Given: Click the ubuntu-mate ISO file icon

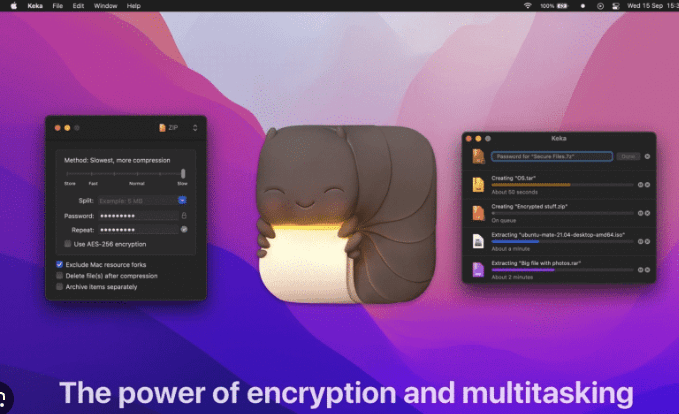Looking at the screenshot, I should pos(478,241).
